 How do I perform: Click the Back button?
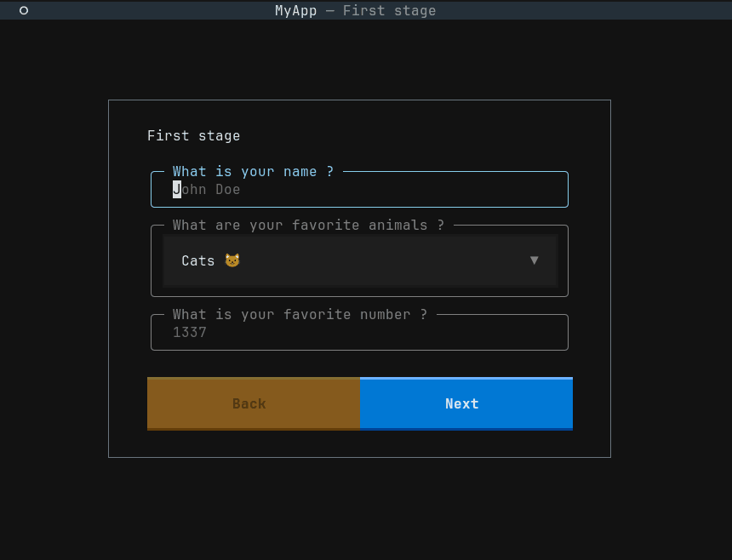coord(254,403)
